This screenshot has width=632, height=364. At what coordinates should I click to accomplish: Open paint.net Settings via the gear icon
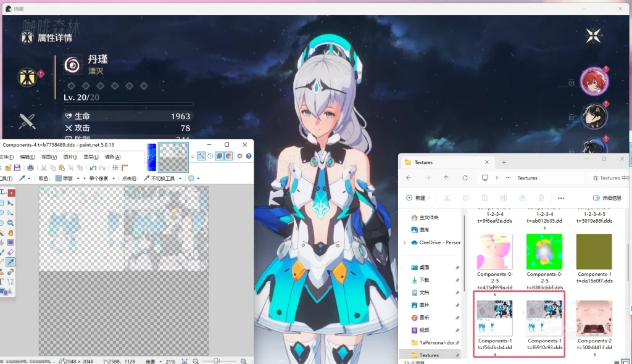click(x=239, y=156)
